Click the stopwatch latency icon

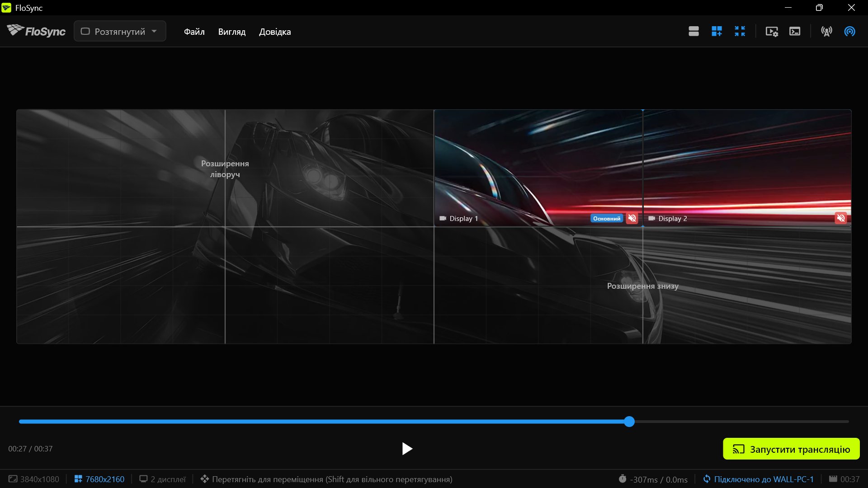623,479
